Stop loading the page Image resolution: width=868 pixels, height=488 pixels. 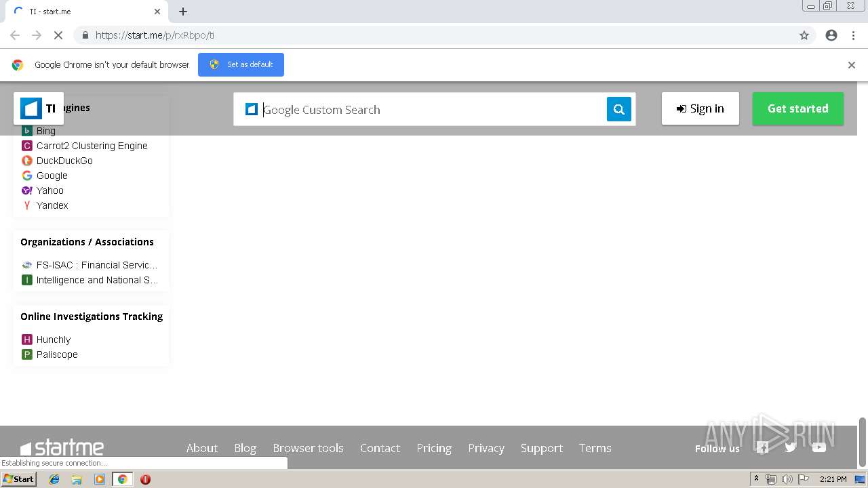click(58, 35)
